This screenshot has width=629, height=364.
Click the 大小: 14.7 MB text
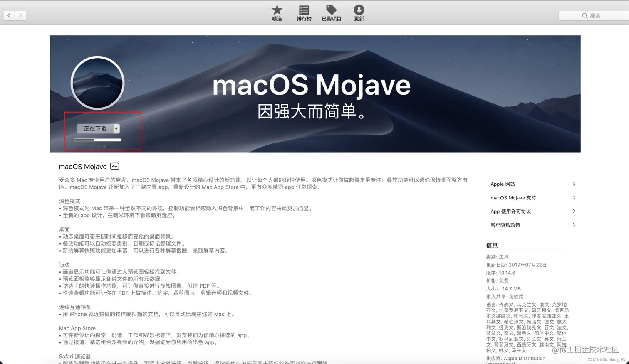[503, 288]
